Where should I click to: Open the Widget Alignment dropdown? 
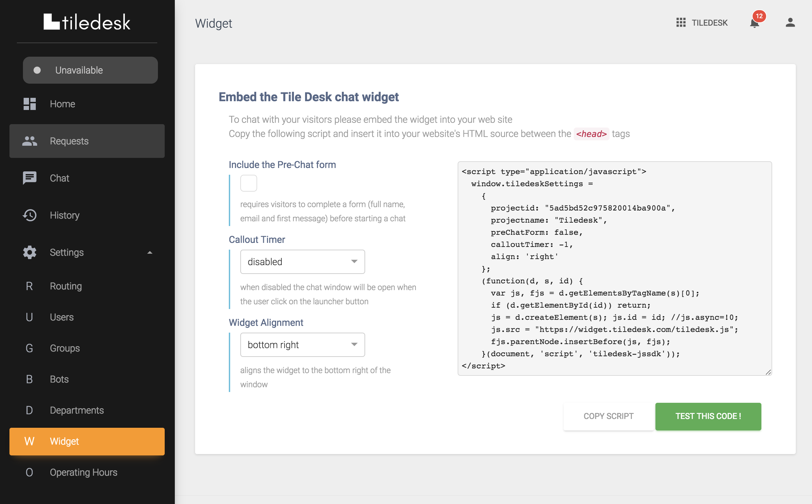(303, 345)
